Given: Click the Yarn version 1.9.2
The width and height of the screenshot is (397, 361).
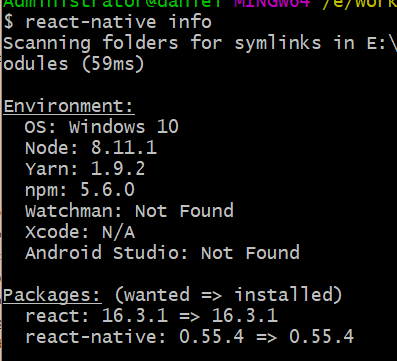Looking at the screenshot, I should (118, 169).
